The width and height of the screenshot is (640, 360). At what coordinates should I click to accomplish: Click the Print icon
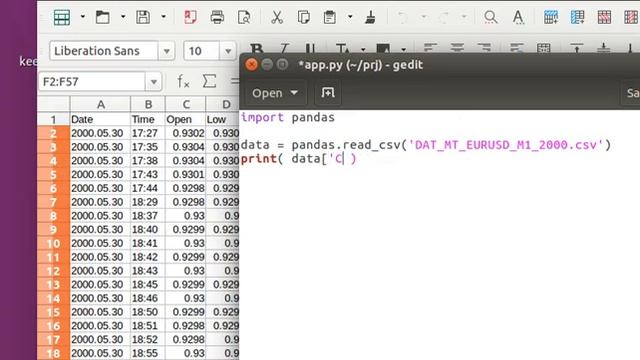coord(217,18)
